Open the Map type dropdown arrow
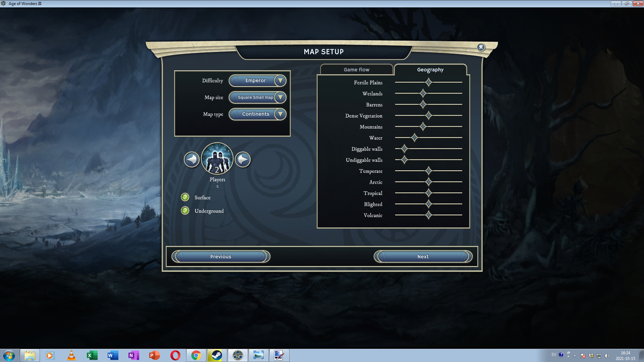 [280, 114]
